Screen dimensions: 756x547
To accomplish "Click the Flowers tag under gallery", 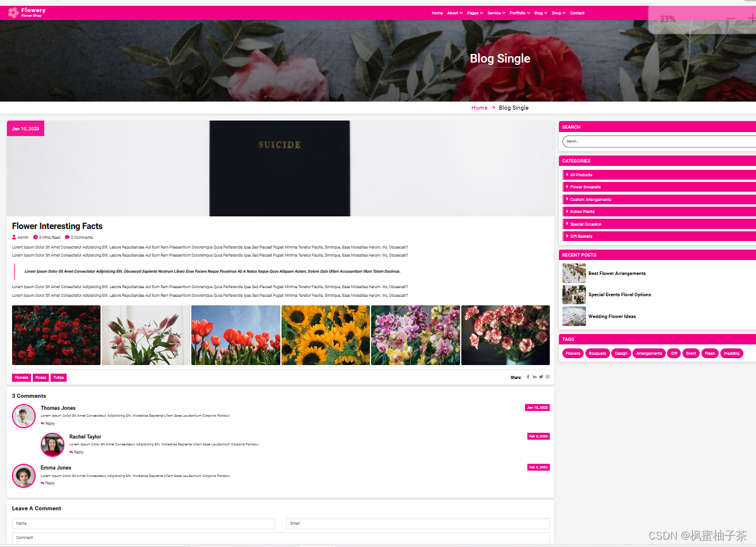I will (21, 378).
